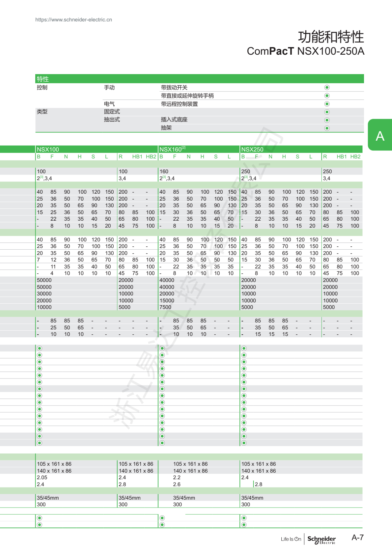Click the NSX250 column header

[252, 149]
